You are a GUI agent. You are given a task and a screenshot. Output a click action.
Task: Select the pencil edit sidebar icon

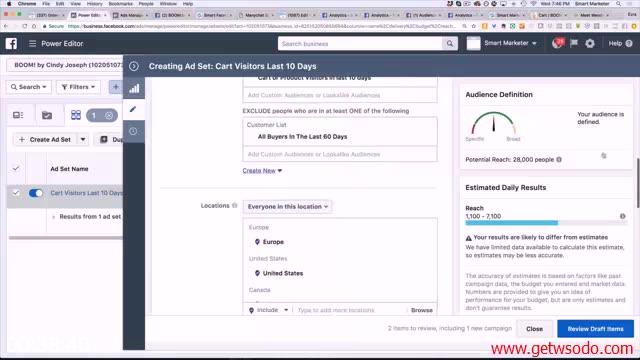coord(133,109)
